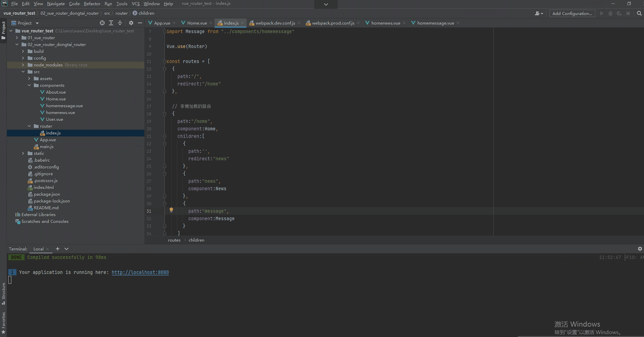Switch to the Home.vue editor tab
Screen dimensions: 644x337
tap(197, 23)
